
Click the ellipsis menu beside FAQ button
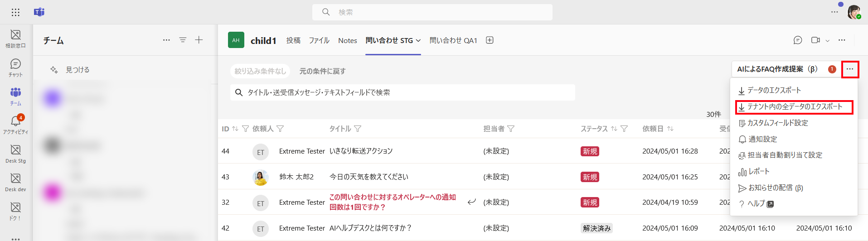(850, 69)
